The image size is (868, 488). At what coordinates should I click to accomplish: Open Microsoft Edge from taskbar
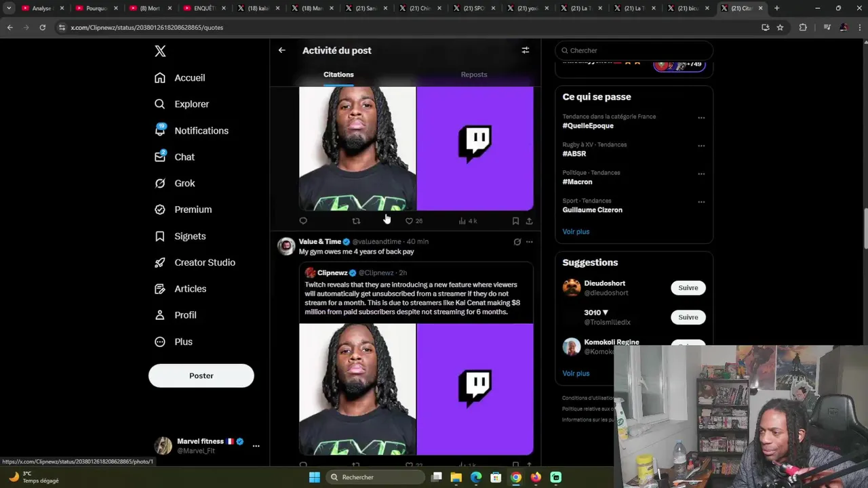click(x=476, y=477)
